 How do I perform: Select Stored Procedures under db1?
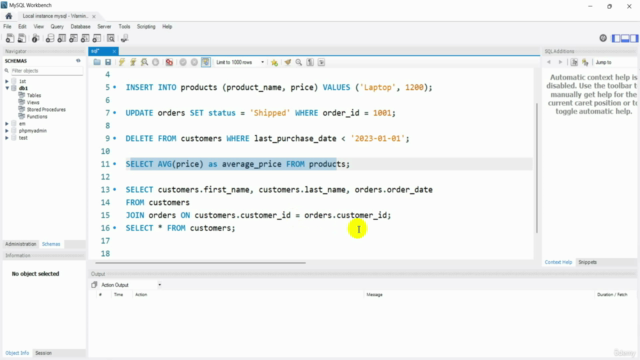pos(46,109)
